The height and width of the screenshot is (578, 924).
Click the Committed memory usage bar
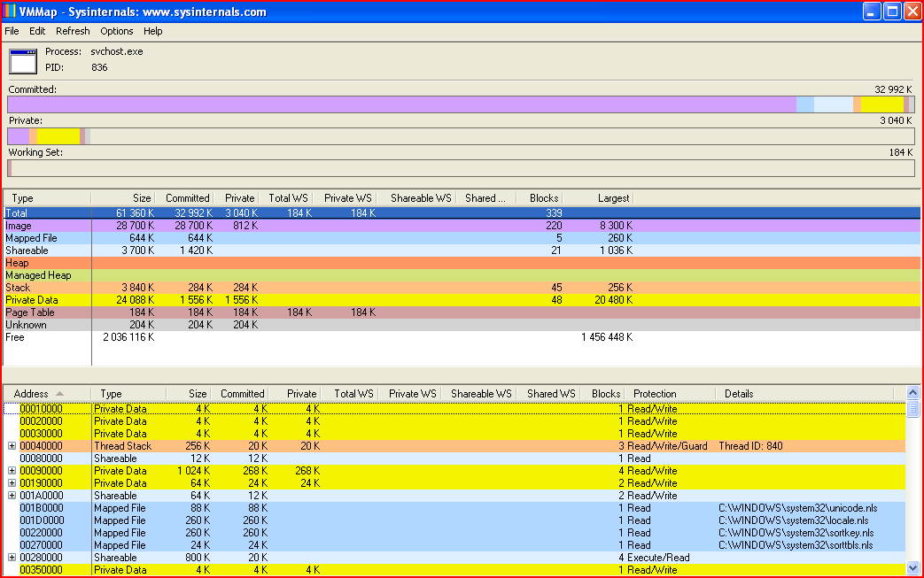[461, 104]
